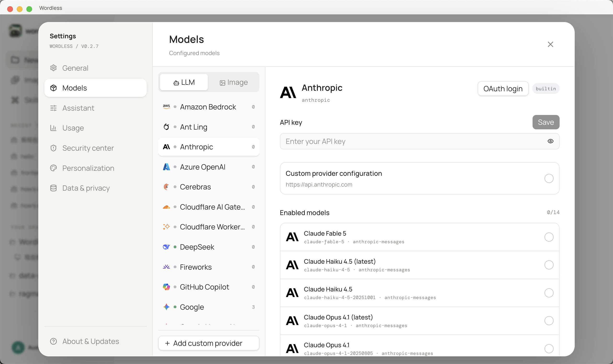The width and height of the screenshot is (613, 364).
Task: Select the Amazon Bedrock provider row
Action: 209,107
